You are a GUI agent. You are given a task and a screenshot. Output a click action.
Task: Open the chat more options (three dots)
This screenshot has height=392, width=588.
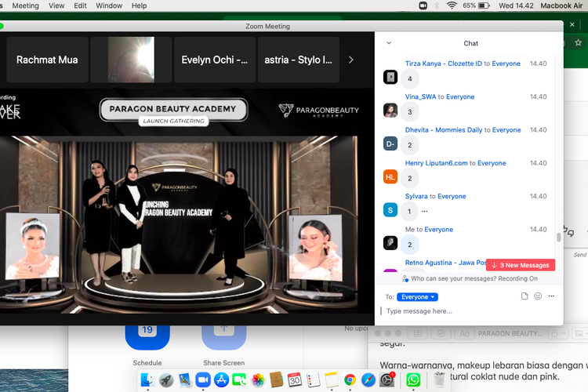pyautogui.click(x=551, y=296)
